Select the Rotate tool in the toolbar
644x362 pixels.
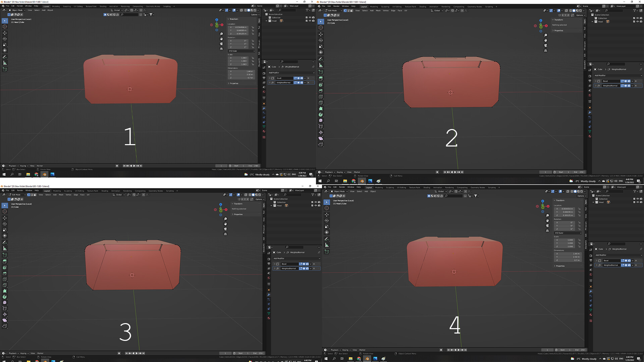pyautogui.click(x=5, y=39)
